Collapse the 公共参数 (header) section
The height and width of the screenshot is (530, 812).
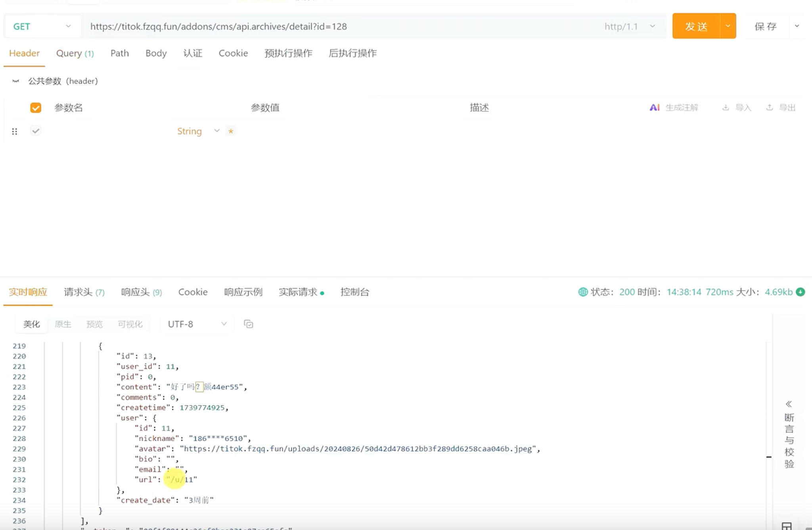[x=15, y=81]
